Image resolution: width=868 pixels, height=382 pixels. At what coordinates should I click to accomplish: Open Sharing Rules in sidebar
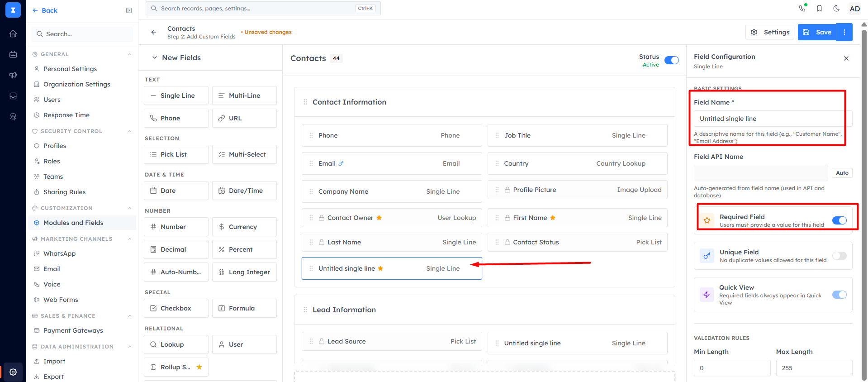[x=81, y=192]
